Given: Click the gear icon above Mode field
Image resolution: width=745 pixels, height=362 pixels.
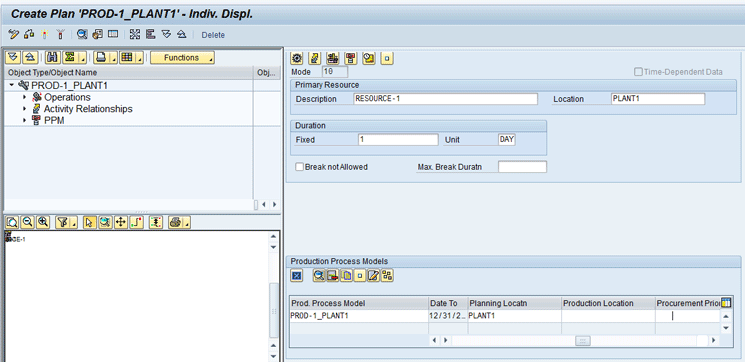Looking at the screenshot, I should (x=297, y=58).
